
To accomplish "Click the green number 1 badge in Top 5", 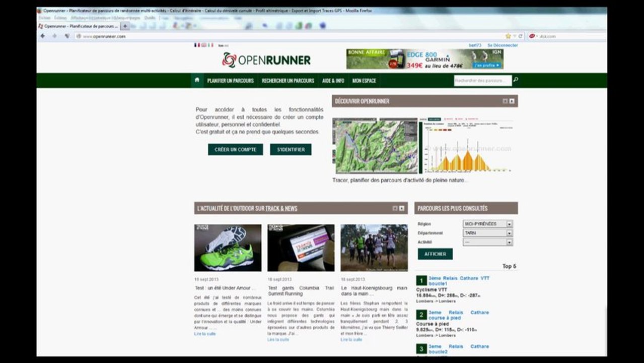I will pyautogui.click(x=421, y=280).
